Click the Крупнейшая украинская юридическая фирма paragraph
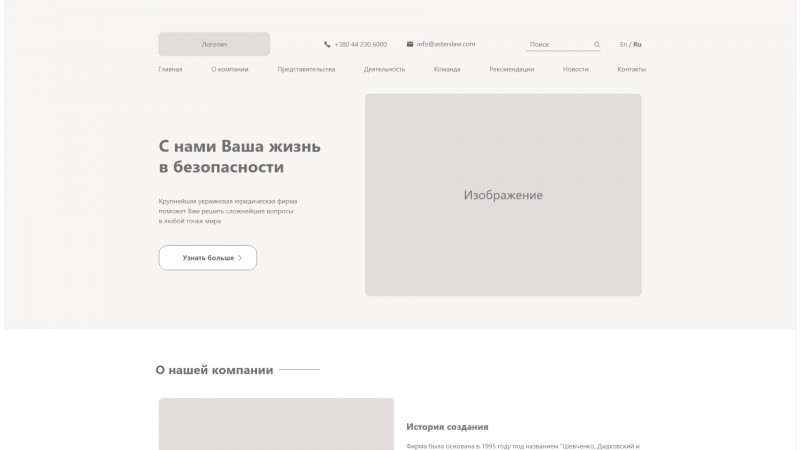 (x=228, y=211)
